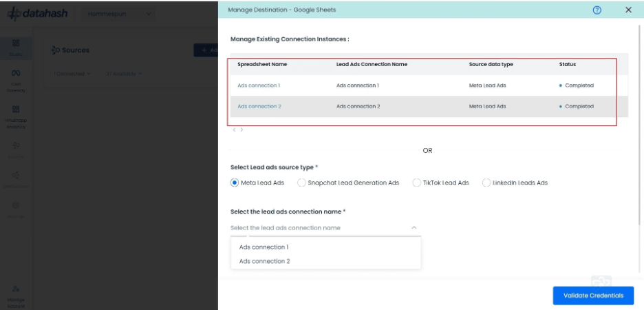Select Meta Lead Ads radio button
The height and width of the screenshot is (310, 644).
point(234,183)
